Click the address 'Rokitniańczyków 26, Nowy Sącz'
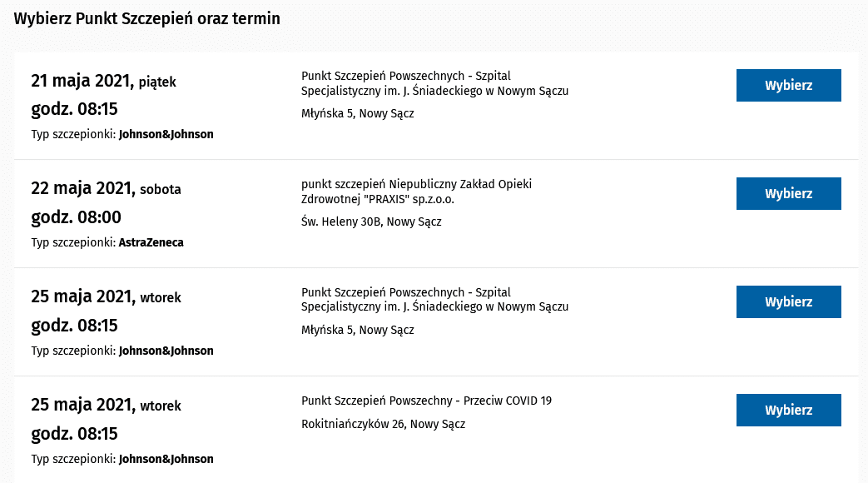The image size is (868, 483). click(383, 424)
